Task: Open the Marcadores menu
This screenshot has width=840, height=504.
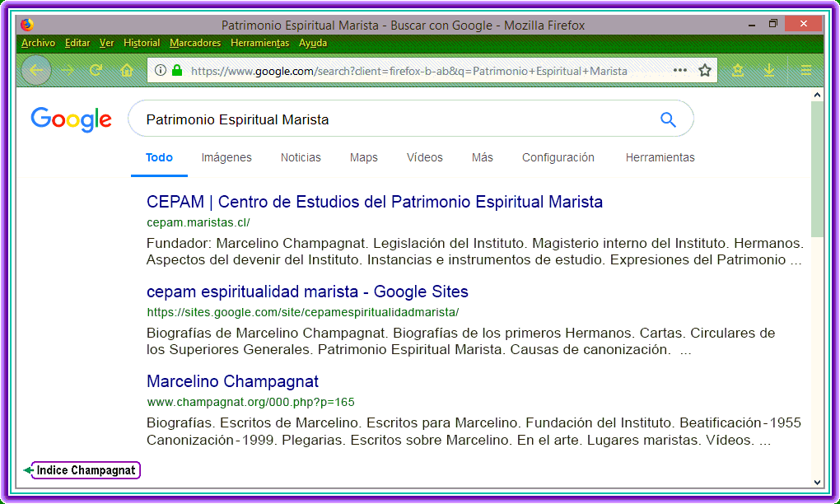Action: [x=195, y=43]
